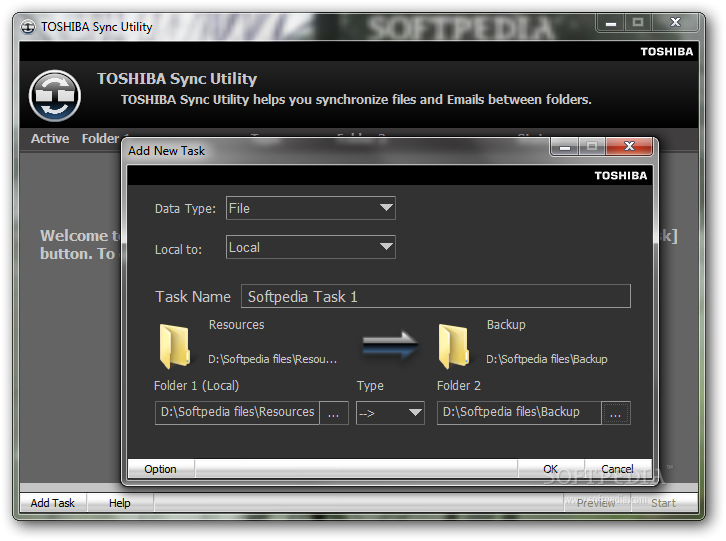The image size is (726, 541).
Task: Click the Backup folder icon
Action: pyautogui.click(x=453, y=346)
